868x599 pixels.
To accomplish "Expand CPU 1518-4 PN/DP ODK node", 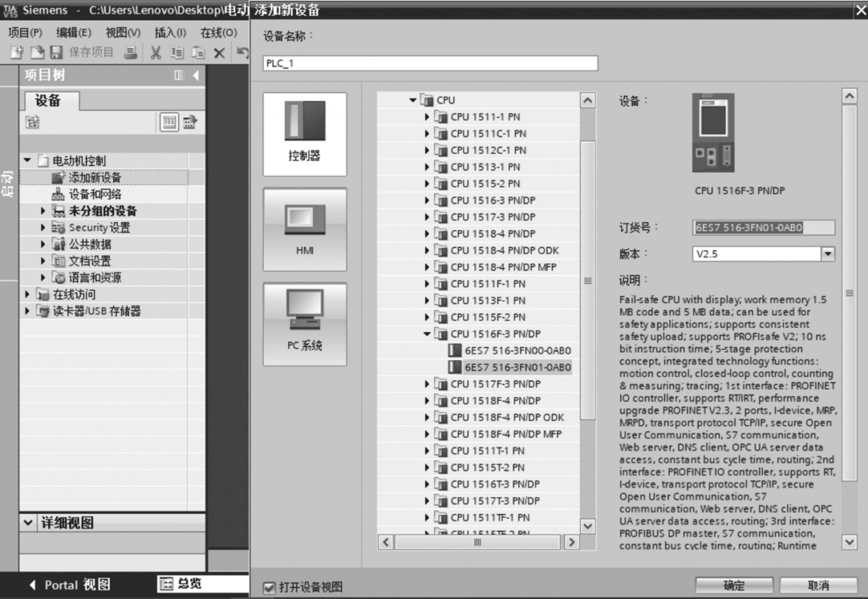I will pos(427,250).
